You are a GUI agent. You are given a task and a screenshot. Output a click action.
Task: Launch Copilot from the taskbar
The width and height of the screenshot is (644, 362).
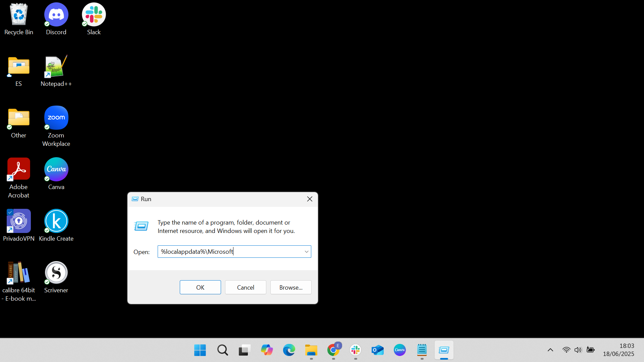(267, 350)
